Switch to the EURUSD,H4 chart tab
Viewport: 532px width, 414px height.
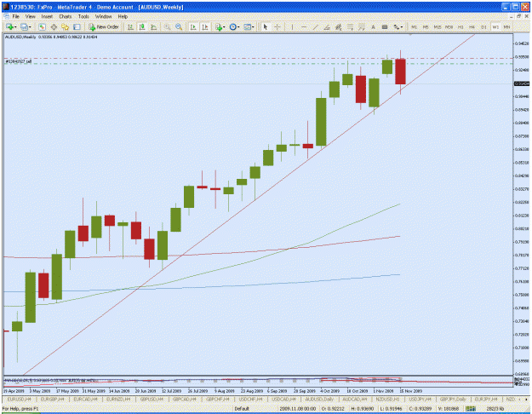tap(19, 400)
